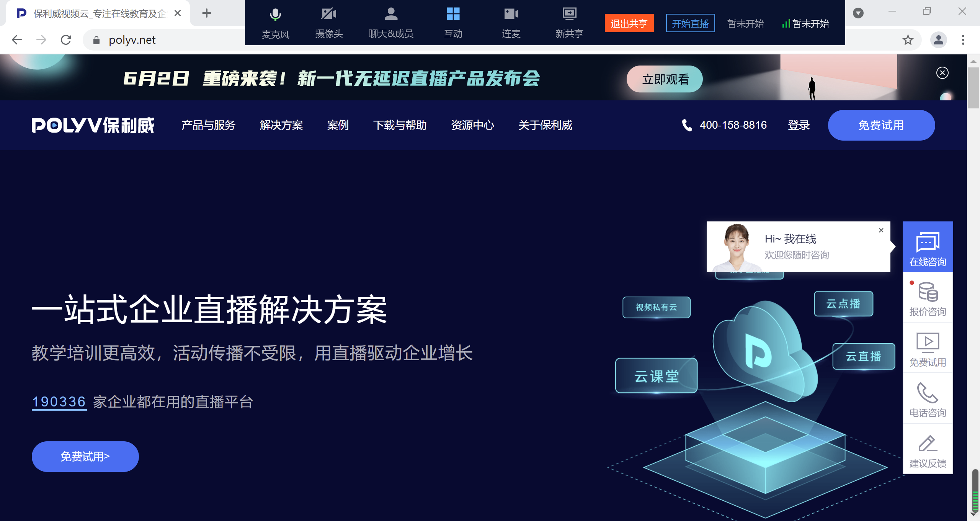Open the tab search dropdown arrow

[x=858, y=13]
